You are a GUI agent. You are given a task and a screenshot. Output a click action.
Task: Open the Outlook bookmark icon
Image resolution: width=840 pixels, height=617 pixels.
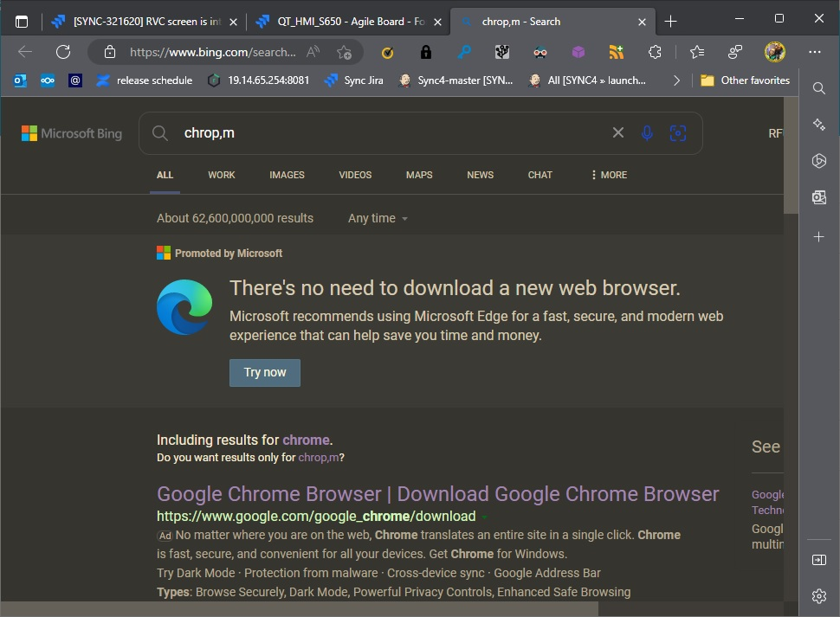[21, 80]
